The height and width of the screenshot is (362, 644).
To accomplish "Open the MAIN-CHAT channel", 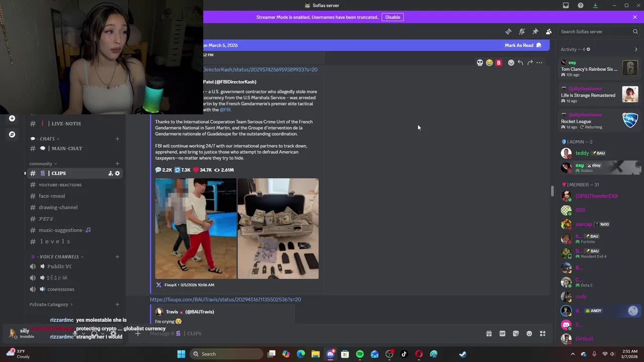I will 75,148.
